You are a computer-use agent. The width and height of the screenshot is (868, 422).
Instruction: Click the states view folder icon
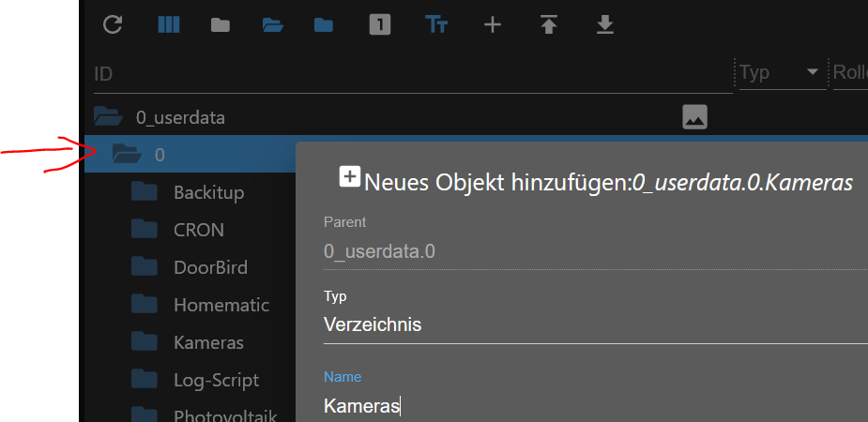(325, 25)
